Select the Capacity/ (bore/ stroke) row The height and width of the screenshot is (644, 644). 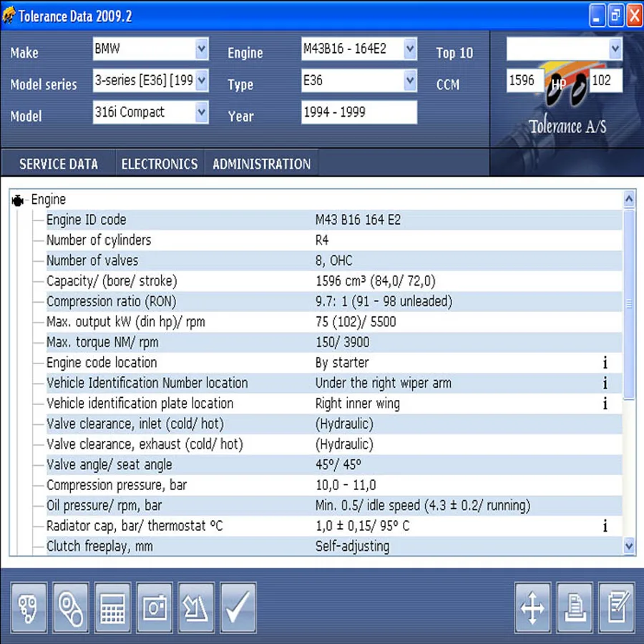tap(334, 281)
